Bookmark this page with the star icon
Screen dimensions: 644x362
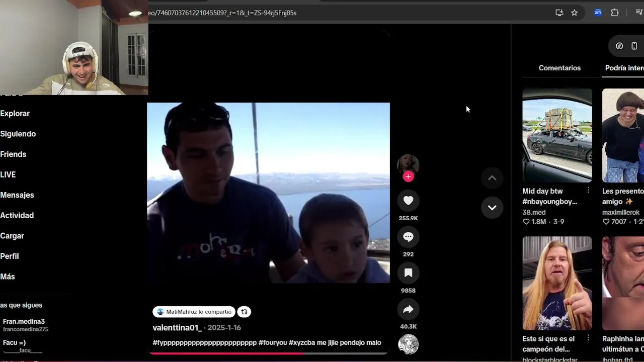click(x=574, y=13)
